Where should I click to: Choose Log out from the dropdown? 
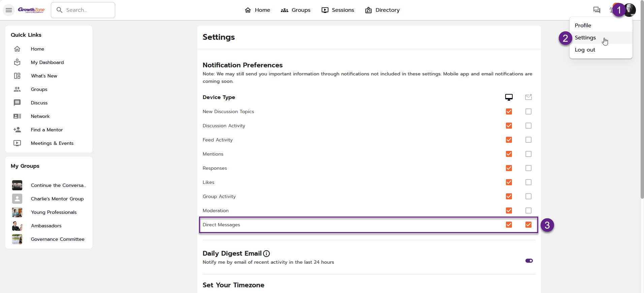[x=585, y=50]
